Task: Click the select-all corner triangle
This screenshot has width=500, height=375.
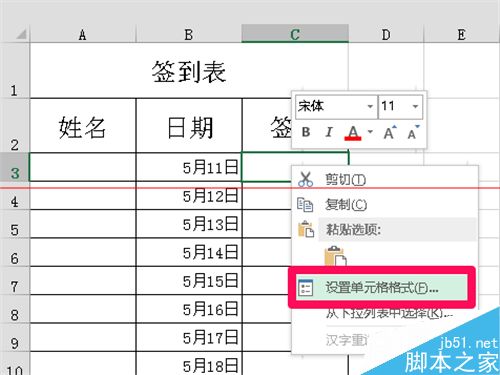Action: point(21,34)
